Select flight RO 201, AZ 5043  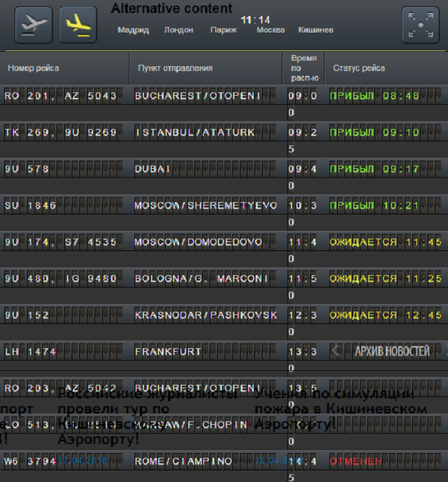coord(61,96)
